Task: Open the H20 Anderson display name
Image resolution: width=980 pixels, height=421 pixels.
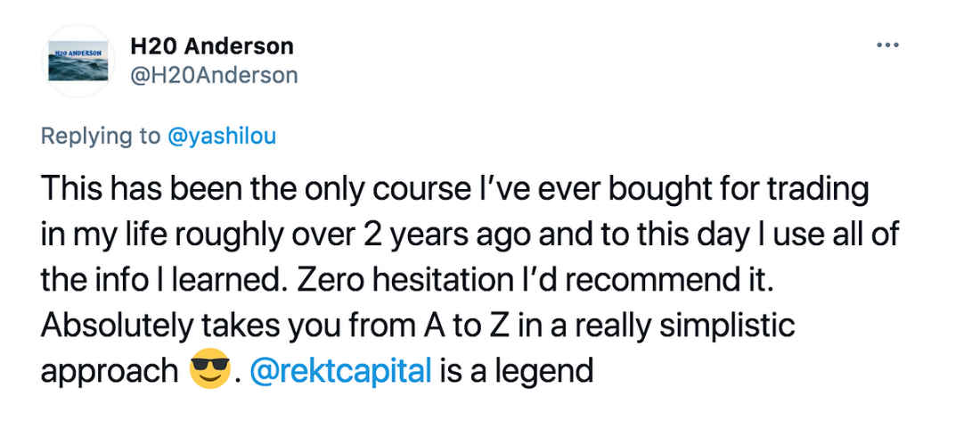Action: 212,45
